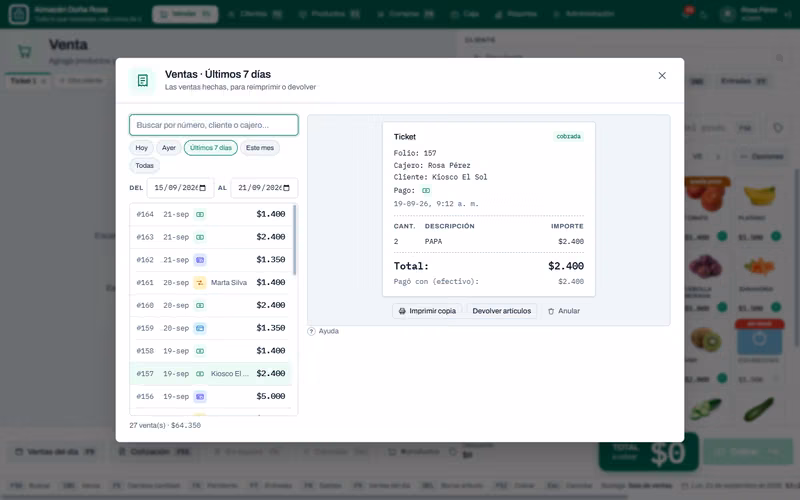Close the Ventas Últimos 7 días dialog

coord(662,76)
